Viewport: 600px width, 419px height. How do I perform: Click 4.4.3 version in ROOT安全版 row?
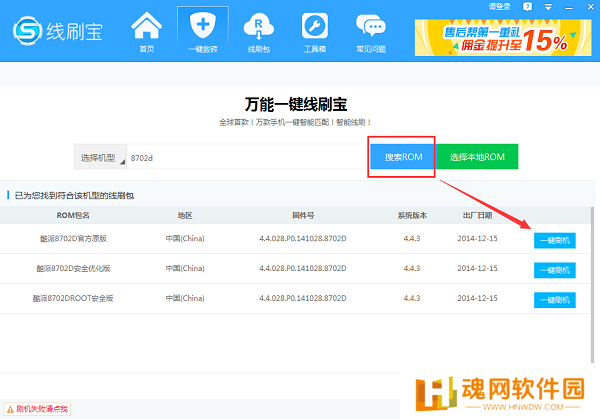click(412, 298)
